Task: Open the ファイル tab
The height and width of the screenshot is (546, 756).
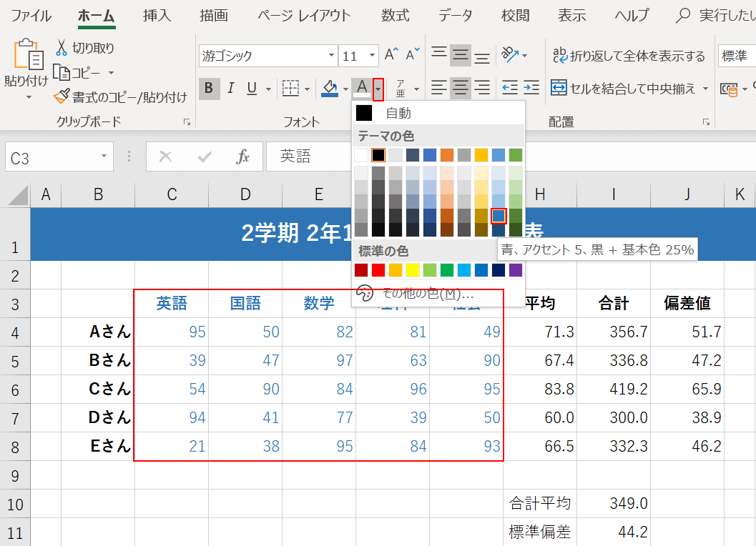Action: [31, 16]
